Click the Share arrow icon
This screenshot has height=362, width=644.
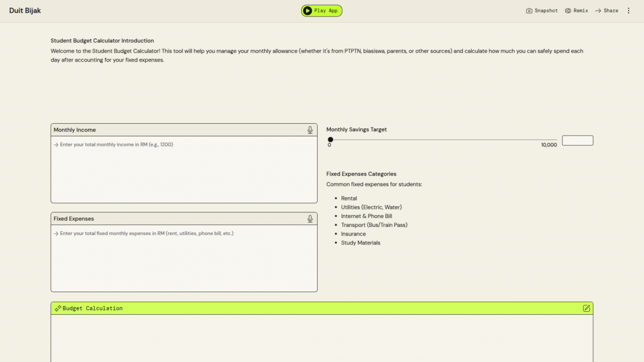coord(598,11)
